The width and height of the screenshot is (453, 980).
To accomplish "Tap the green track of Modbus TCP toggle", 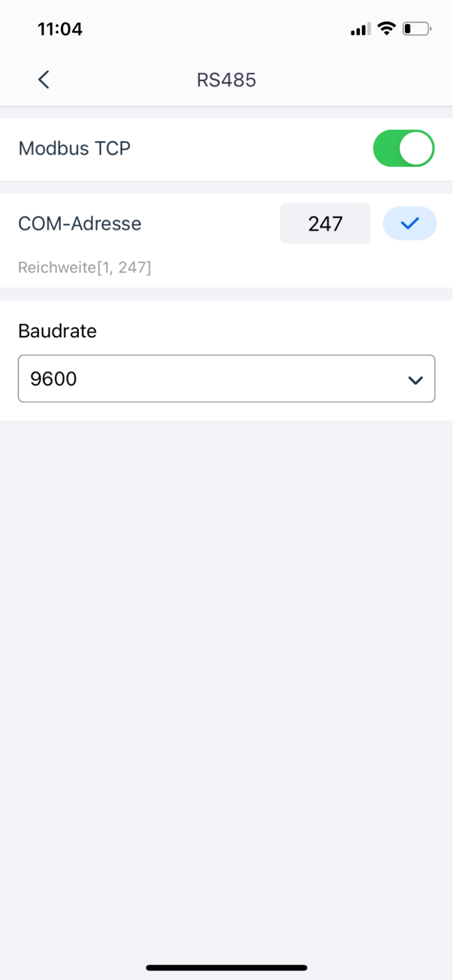I will click(x=386, y=149).
